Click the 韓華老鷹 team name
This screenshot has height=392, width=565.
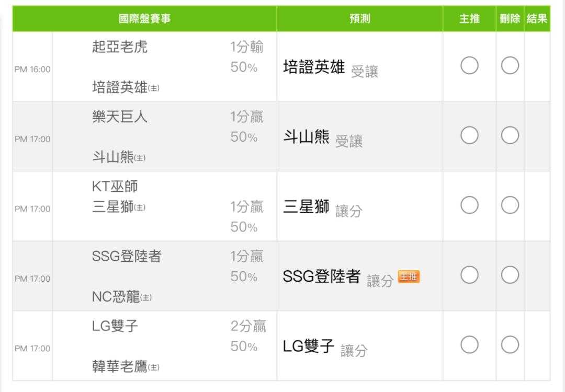120,366
